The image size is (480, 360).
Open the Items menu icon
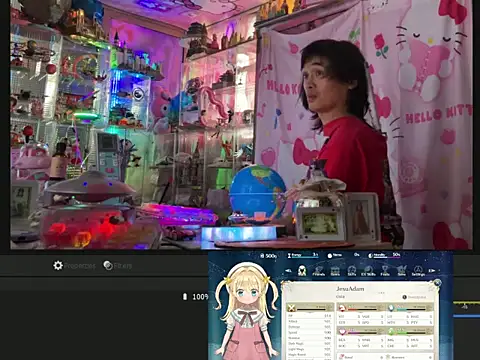click(335, 271)
